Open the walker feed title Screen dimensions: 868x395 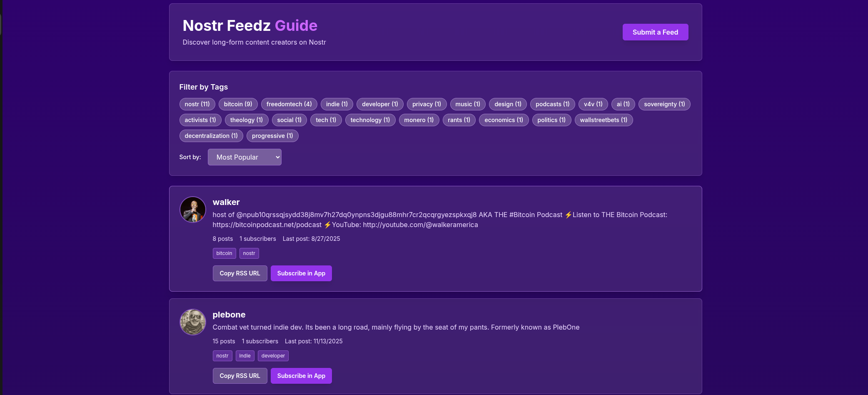[226, 202]
